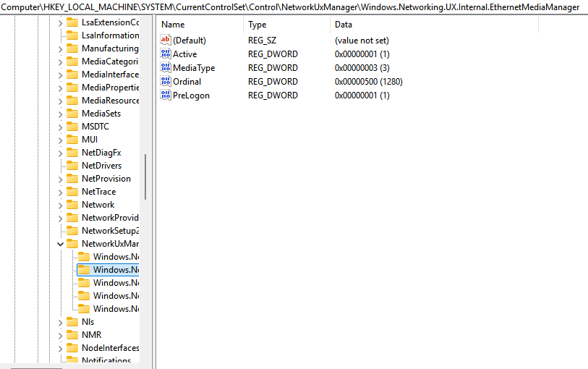This screenshot has height=369, width=588.
Task: Click the '(value not set)' data cell
Action: tap(362, 40)
